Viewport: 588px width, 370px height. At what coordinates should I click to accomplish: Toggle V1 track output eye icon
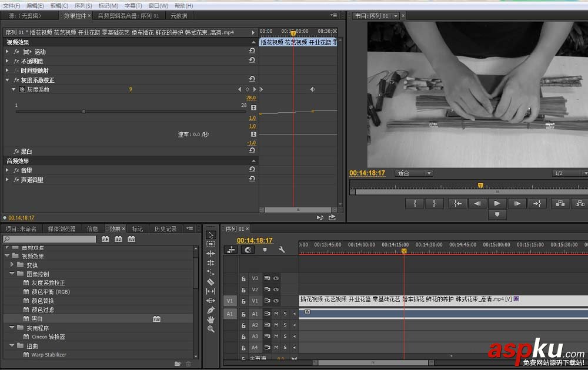[276, 301]
